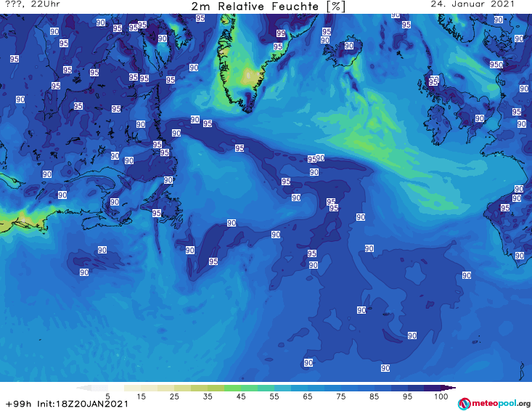Pick the bright green 40–45% legend swatch

point(232,388)
